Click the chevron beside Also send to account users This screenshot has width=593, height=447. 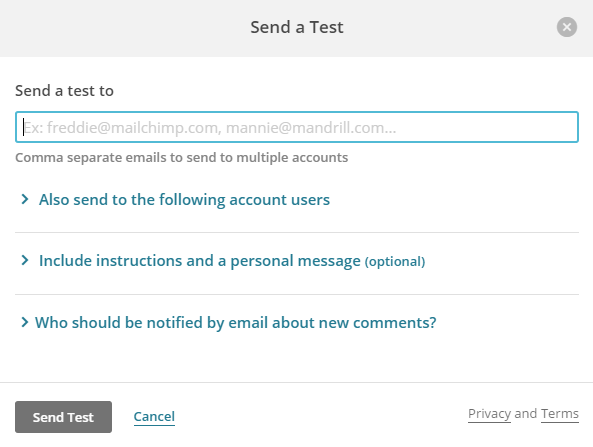pos(25,199)
